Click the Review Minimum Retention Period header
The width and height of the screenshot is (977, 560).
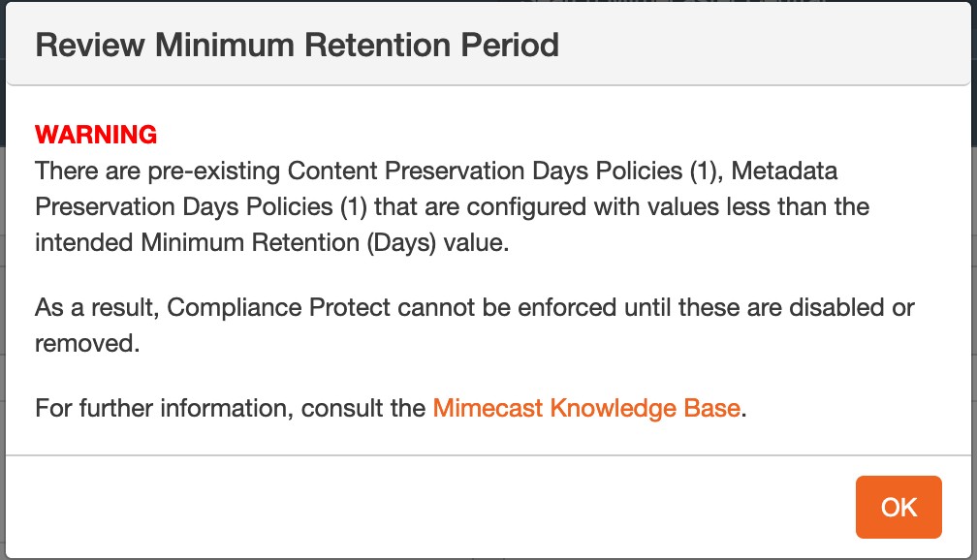pyautogui.click(x=297, y=44)
